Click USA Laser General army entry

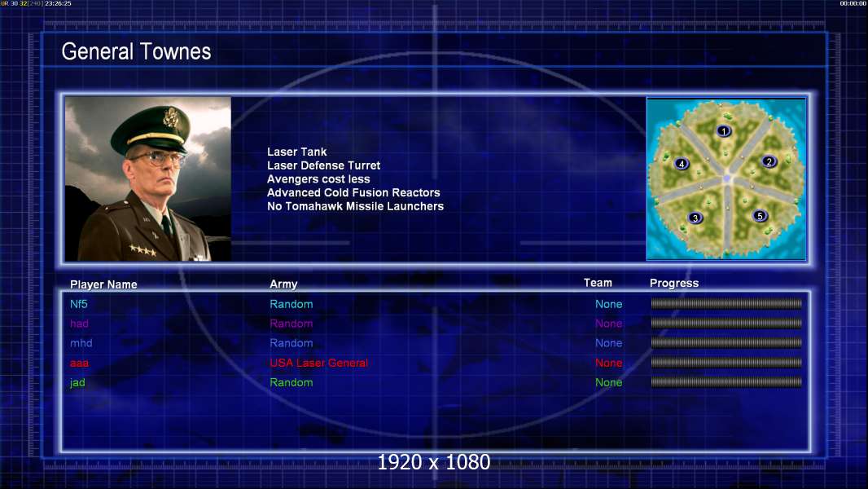point(319,363)
